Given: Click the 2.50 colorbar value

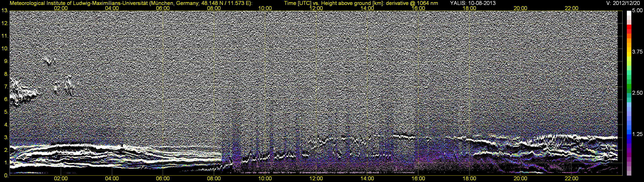Looking at the screenshot, I should [x=637, y=93].
